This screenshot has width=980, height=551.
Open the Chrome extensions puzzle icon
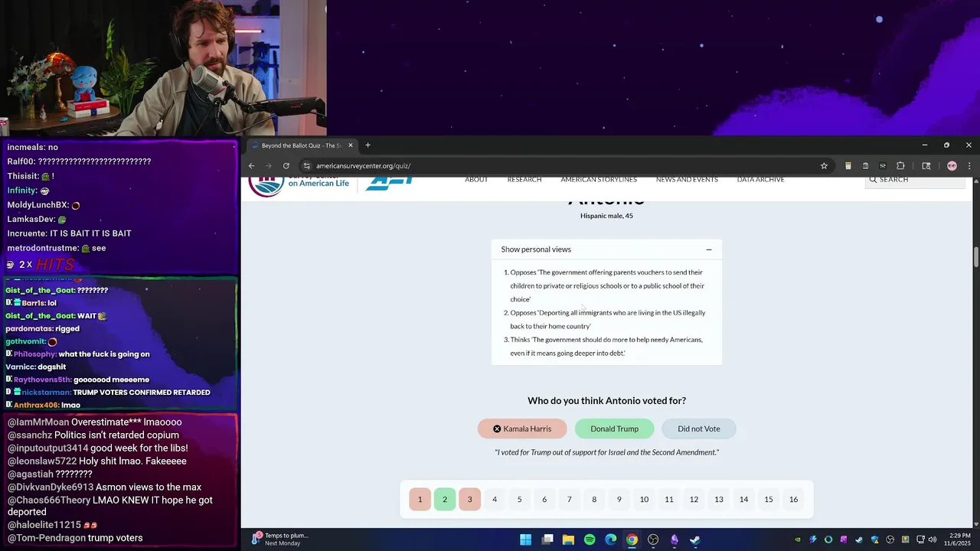[x=900, y=165]
